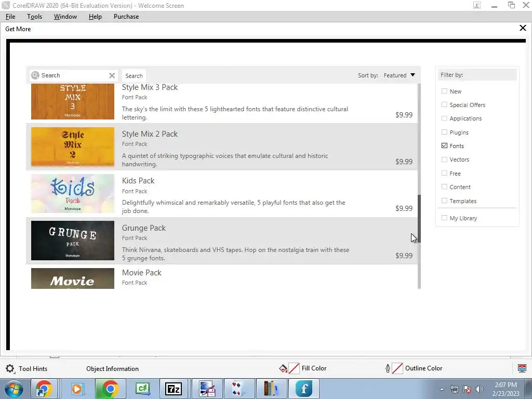Check the Plugins filter
The height and width of the screenshot is (399, 532).
[444, 132]
